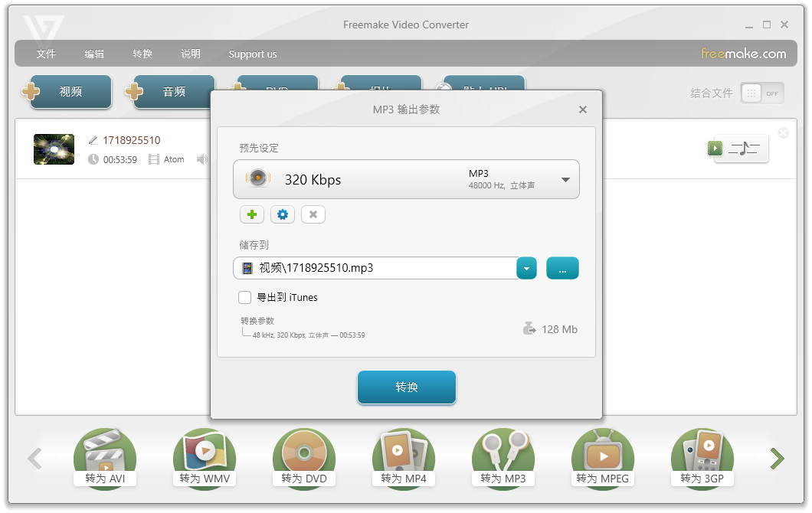Delete the current preset with the X icon
The width and height of the screenshot is (812, 513).
(x=313, y=214)
